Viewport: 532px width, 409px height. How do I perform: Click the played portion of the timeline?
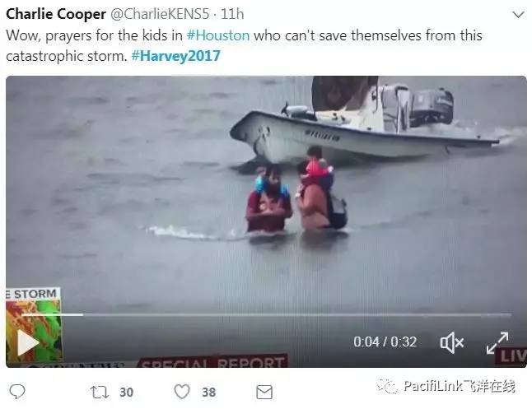pyautogui.click(x=52, y=314)
